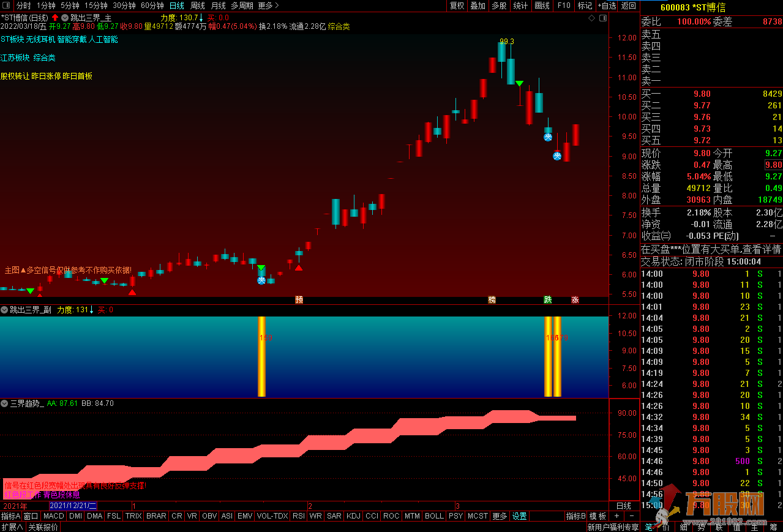Open the 三界趋势 indicator dropdown arrow
The width and height of the screenshot is (783, 532).
pyautogui.click(x=4, y=403)
